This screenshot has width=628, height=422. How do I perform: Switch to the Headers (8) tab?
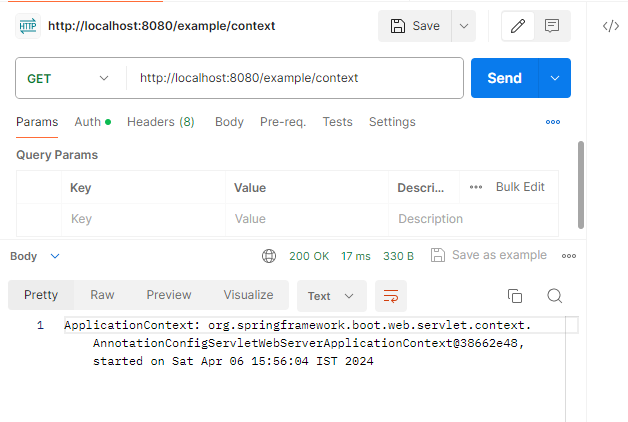160,122
